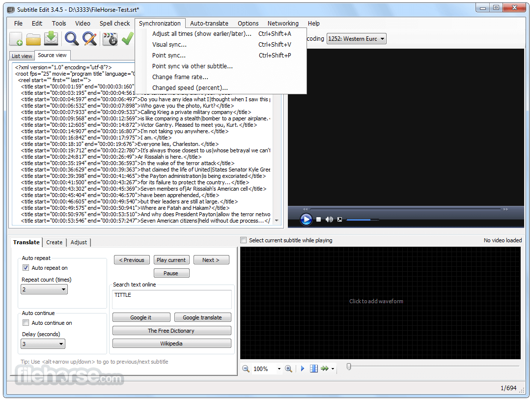Save subtitle using green arrow icon
The height and width of the screenshot is (400, 532).
51,39
